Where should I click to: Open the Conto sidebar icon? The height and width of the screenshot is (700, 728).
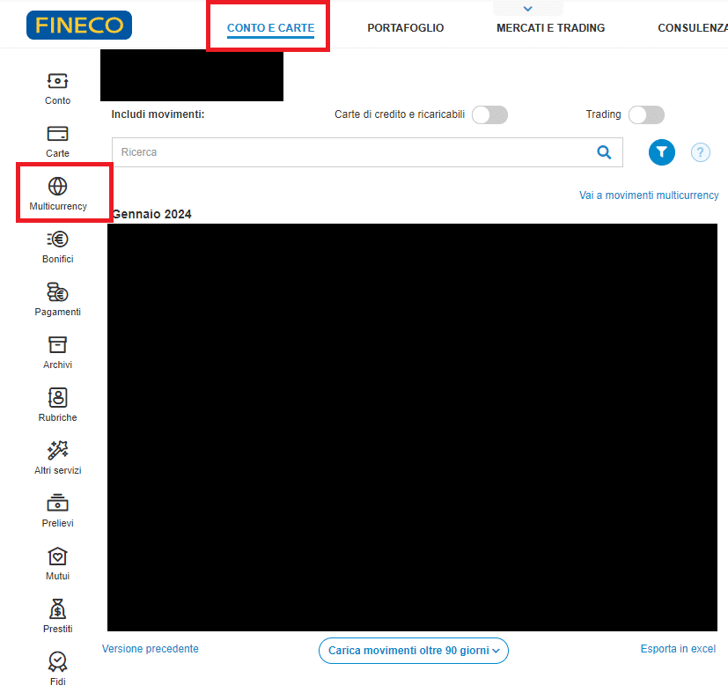pyautogui.click(x=57, y=81)
